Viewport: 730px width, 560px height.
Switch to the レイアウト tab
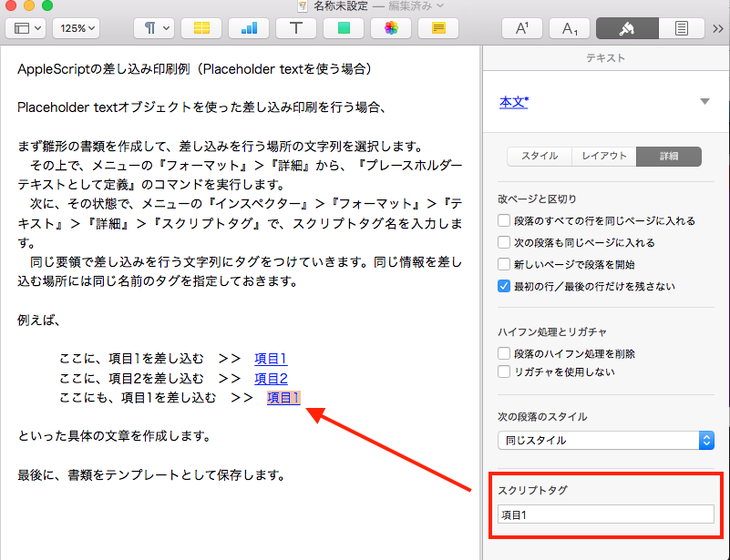(x=604, y=156)
